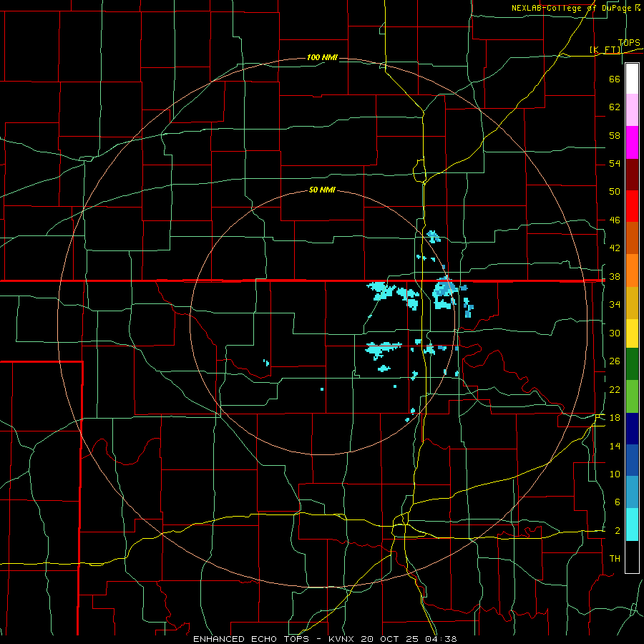Click the 66 legend value
Screen dimensions: 644x644
pyautogui.click(x=615, y=79)
